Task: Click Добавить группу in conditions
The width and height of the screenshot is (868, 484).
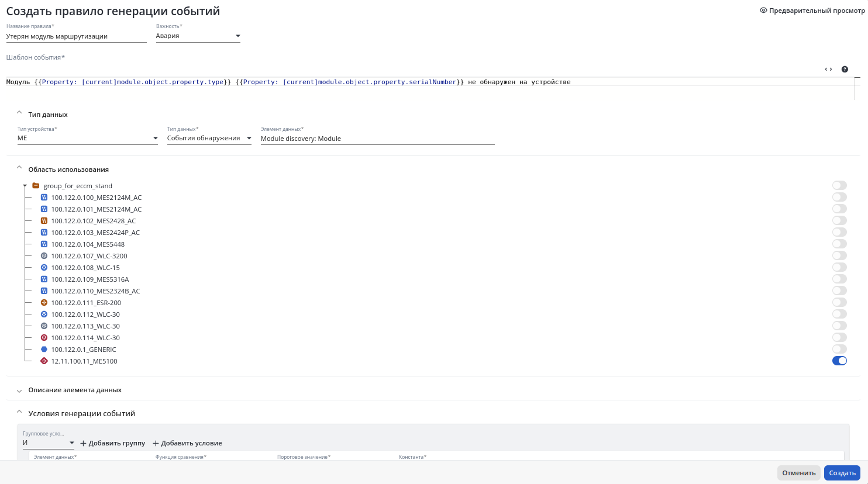Action: coord(112,443)
